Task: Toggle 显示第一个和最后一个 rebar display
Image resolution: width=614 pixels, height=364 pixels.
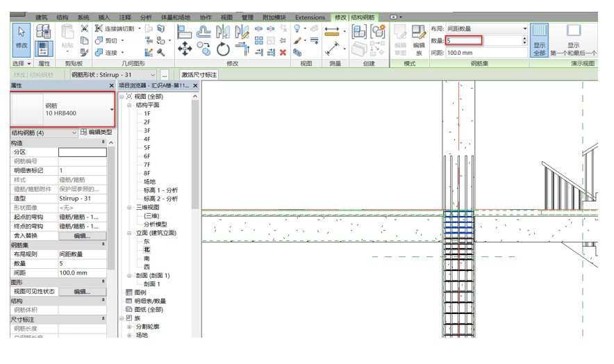Action: (573, 40)
